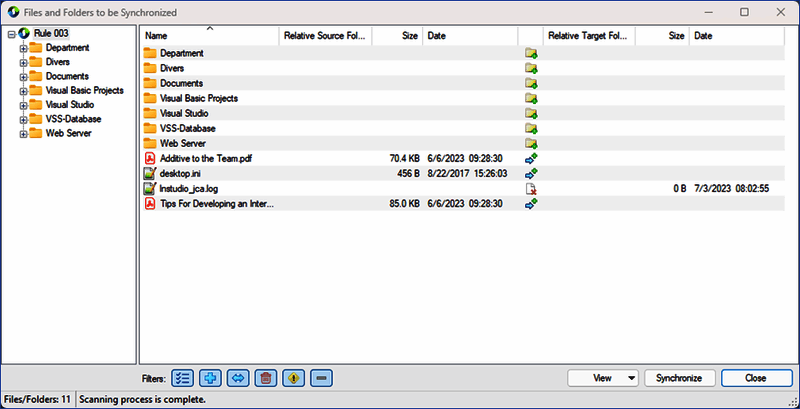Click the action icon for Web Server row
The width and height of the screenshot is (800, 409).
point(531,143)
